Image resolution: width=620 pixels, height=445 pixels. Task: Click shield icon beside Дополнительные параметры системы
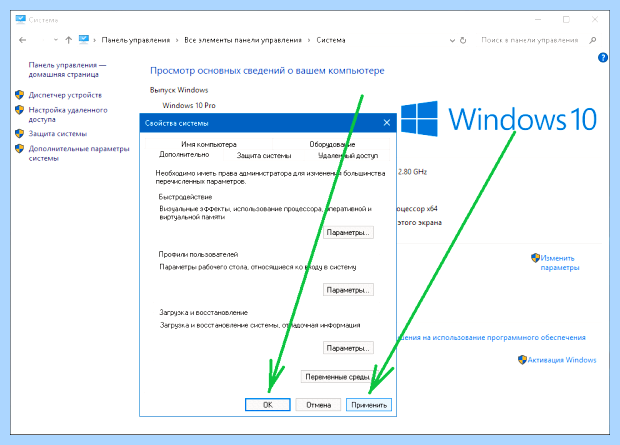(19, 148)
